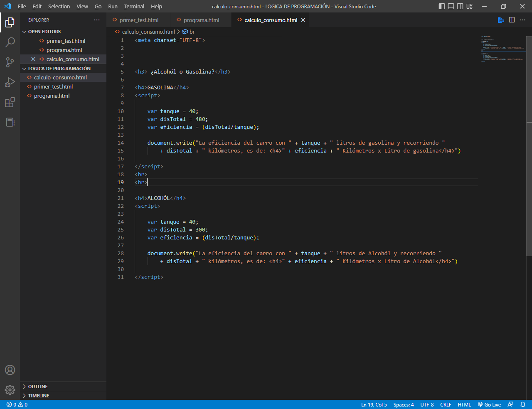532x409 pixels.
Task: Expand the Timeline section
Action: [63, 396]
